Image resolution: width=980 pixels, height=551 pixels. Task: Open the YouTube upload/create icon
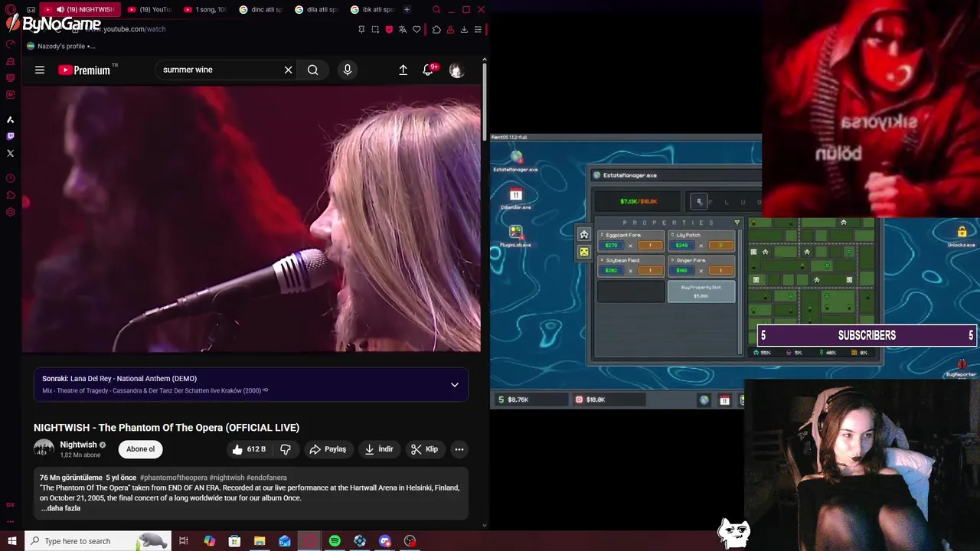tap(403, 70)
